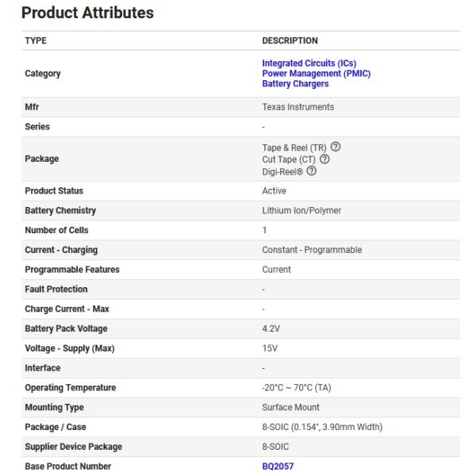Click the Active product status value
This screenshot has height=476, width=476.
click(x=274, y=191)
